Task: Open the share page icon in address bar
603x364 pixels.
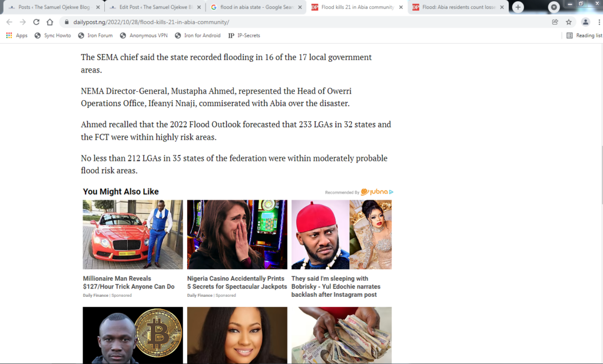Action: [x=555, y=22]
